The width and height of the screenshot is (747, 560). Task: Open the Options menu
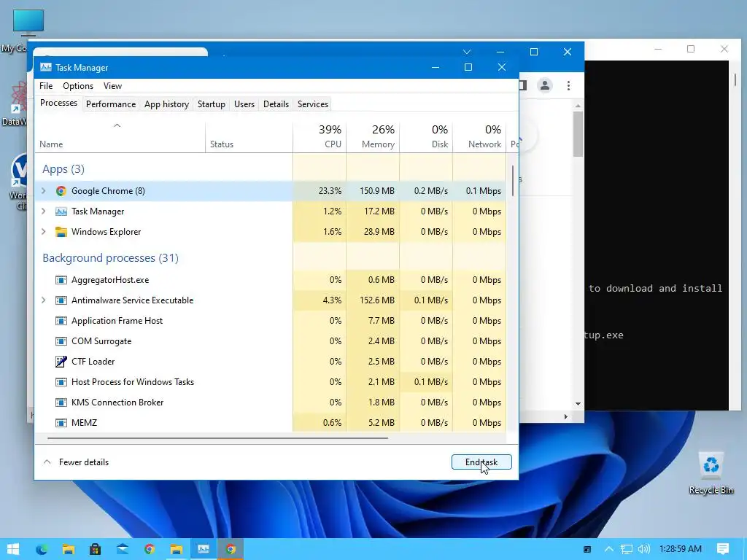(78, 86)
